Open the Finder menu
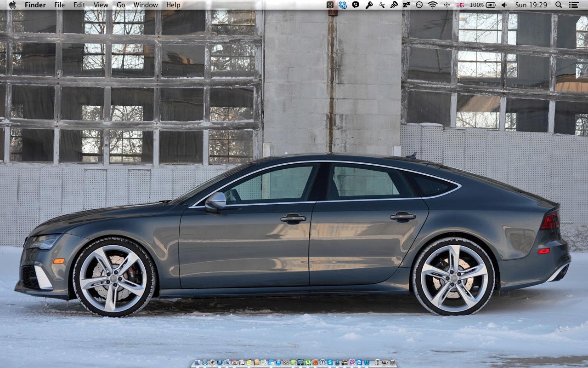The height and width of the screenshot is (368, 588). pyautogui.click(x=35, y=5)
